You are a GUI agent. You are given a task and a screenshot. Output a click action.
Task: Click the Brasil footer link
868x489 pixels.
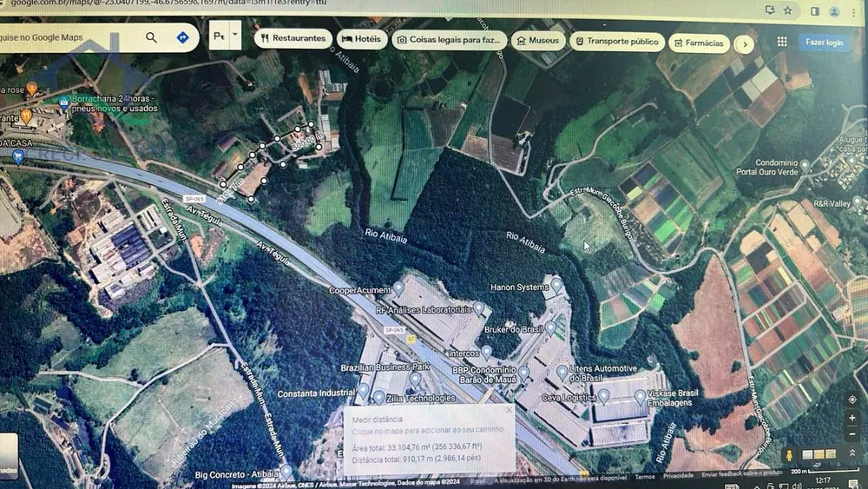coord(477,481)
